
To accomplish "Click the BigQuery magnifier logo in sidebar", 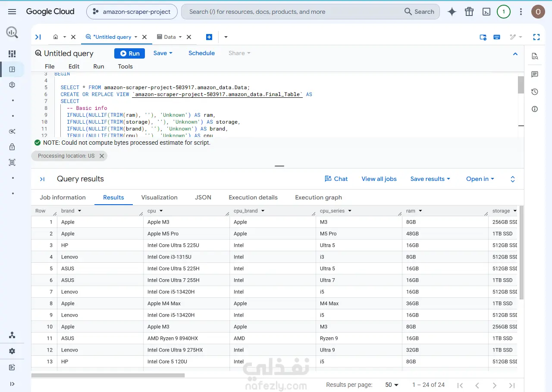I will [12, 32].
